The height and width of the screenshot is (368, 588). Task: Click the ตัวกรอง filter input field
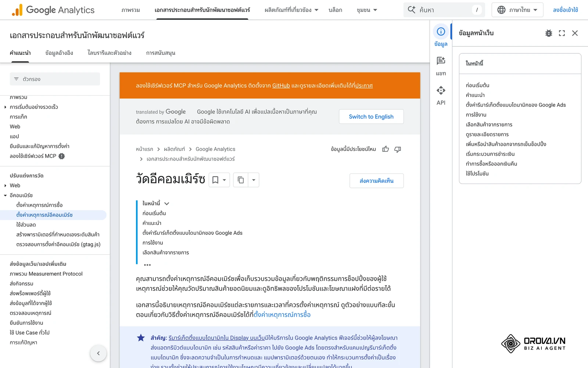[x=55, y=79]
